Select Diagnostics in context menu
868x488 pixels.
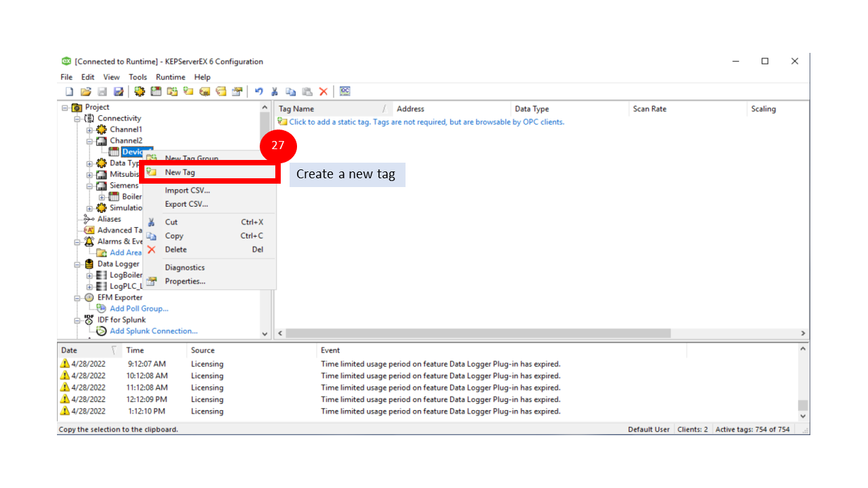pyautogui.click(x=210, y=268)
